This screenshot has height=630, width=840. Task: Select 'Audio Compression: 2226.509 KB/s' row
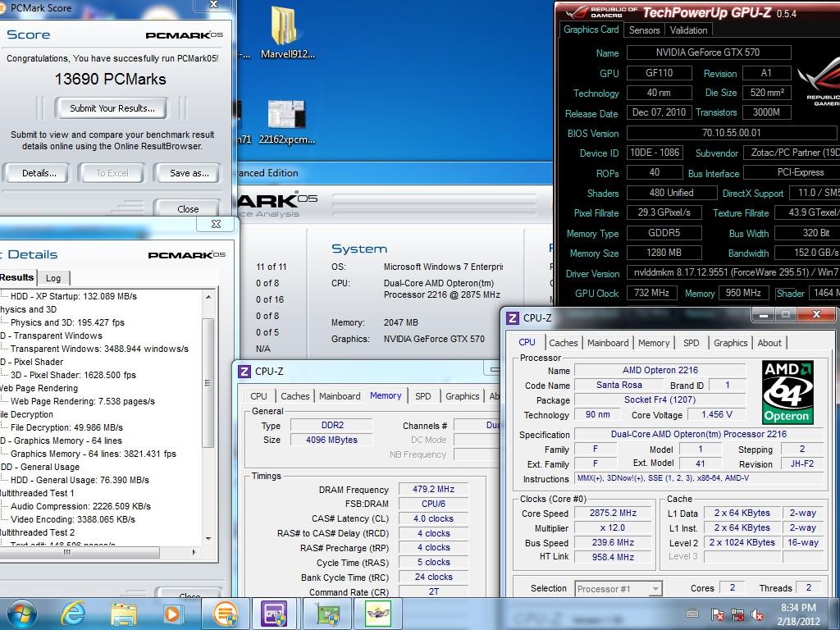[x=80, y=506]
